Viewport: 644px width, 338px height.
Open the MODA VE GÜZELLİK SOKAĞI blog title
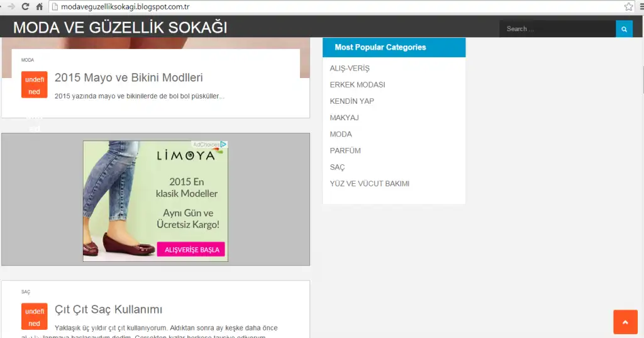coord(120,28)
